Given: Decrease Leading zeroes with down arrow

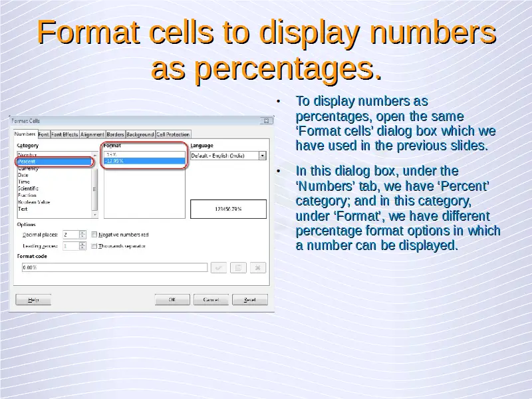Looking at the screenshot, I should [82, 248].
